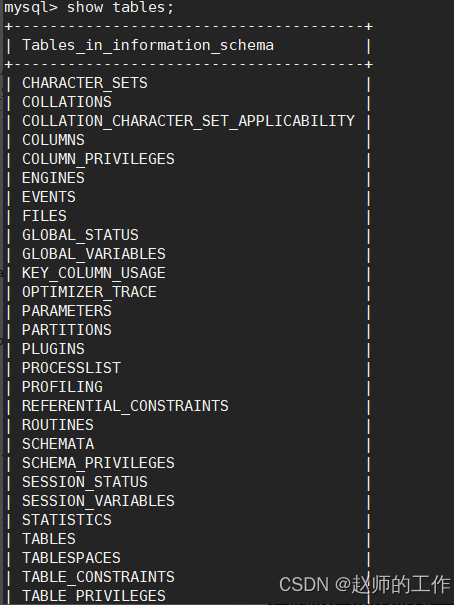Click the PARTITIONS entry
Image resolution: width=454 pixels, height=605 pixels.
click(67, 330)
